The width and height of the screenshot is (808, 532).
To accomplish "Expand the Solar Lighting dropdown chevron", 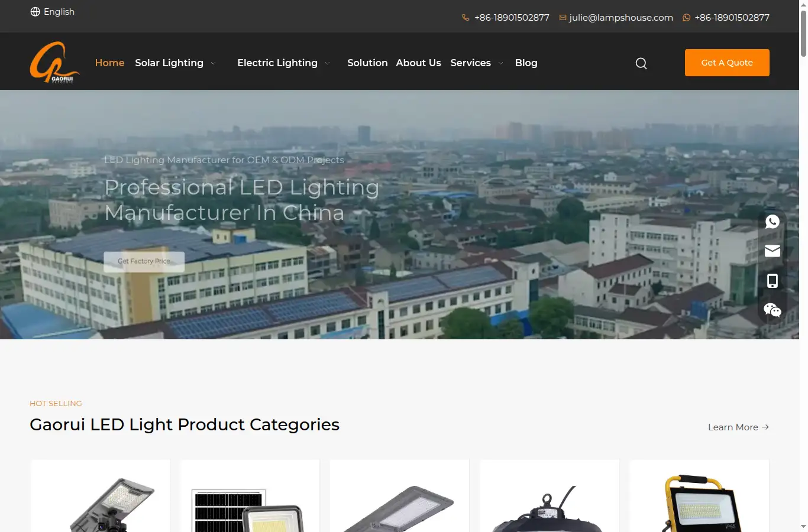I will 214,63.
